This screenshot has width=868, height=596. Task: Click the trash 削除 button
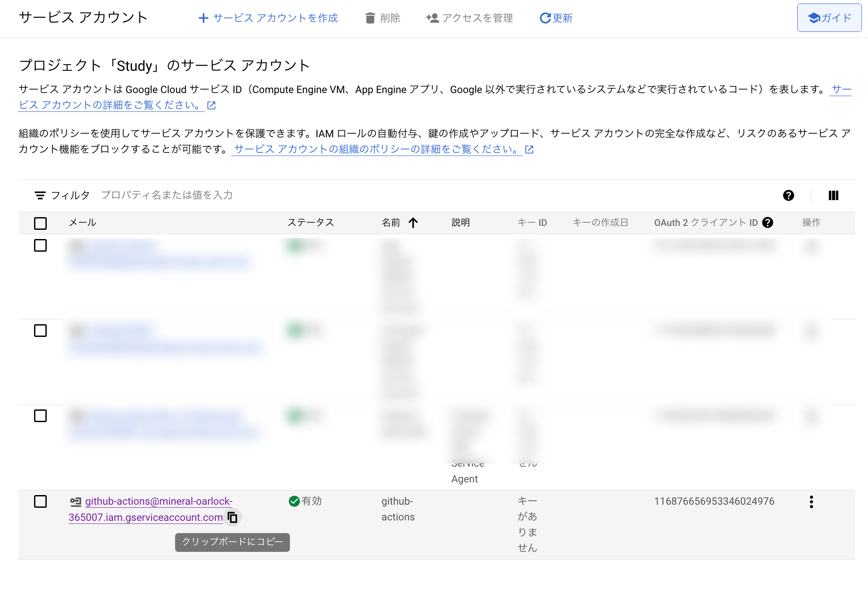(x=383, y=18)
